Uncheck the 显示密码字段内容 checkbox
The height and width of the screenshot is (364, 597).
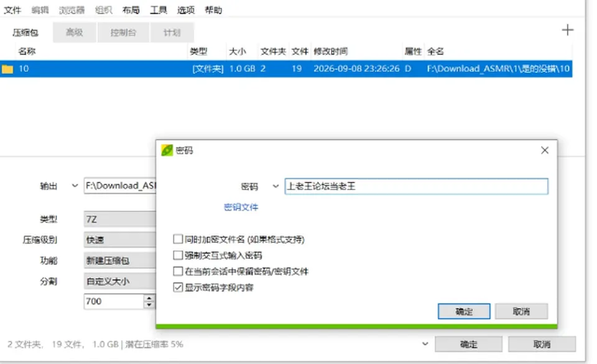click(x=178, y=287)
